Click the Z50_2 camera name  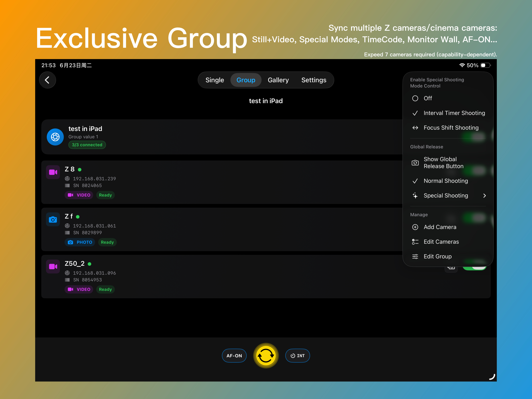point(75,263)
